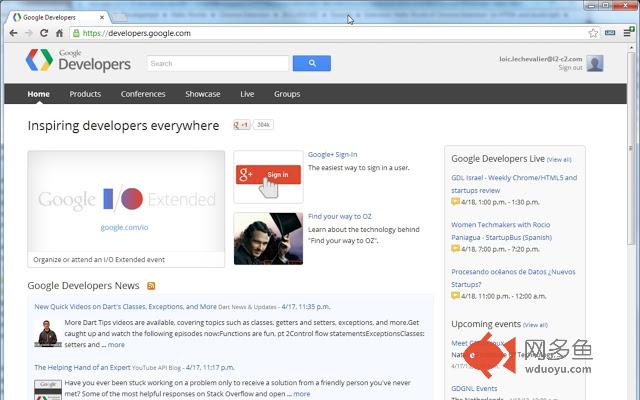Go to browser home icon
Image resolution: width=640 pixels, height=400 pixels.
(x=60, y=33)
